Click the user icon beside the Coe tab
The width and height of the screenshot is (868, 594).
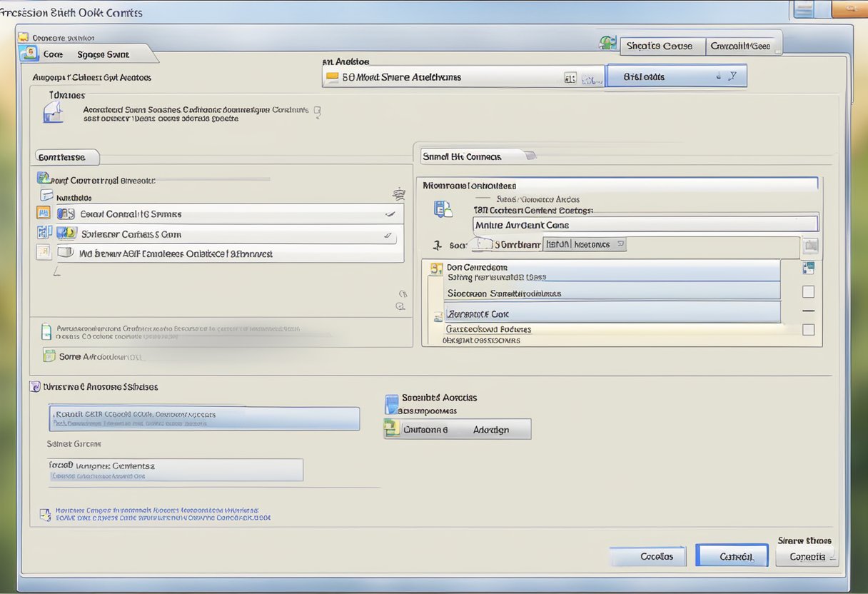point(29,54)
